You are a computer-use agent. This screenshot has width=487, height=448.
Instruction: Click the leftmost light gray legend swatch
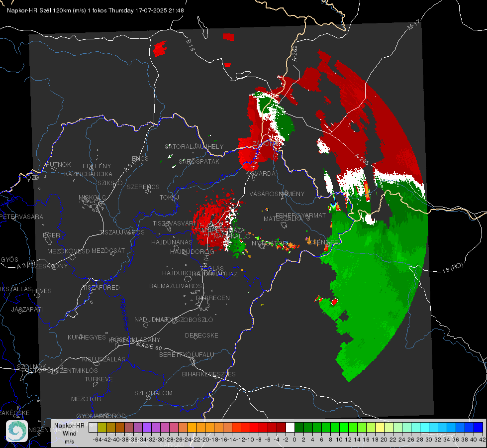[93, 427]
